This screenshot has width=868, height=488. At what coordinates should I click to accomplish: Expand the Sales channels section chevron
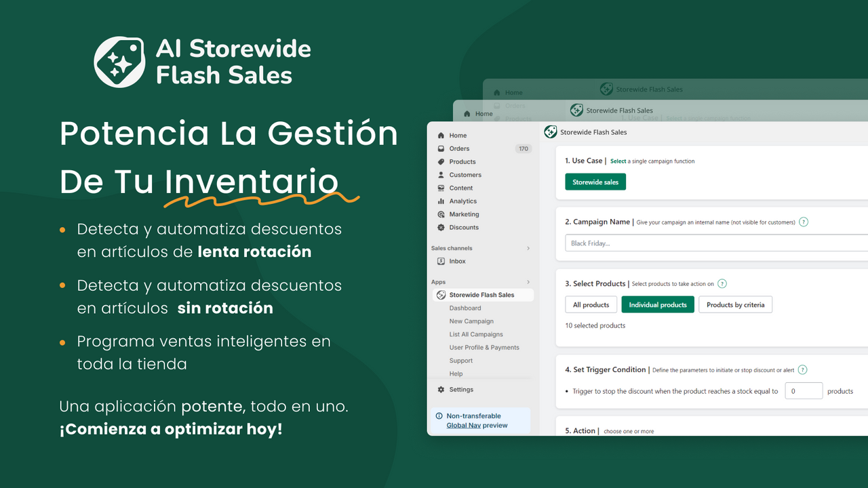[528, 249]
